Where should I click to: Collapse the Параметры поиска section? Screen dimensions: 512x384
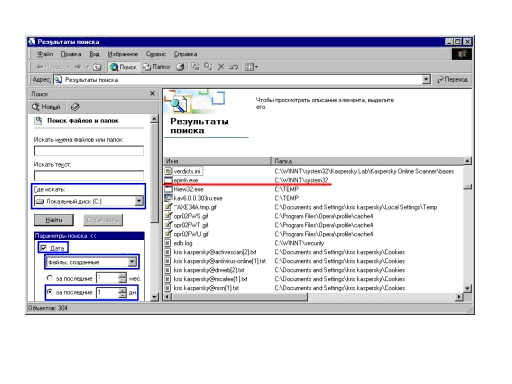(x=89, y=236)
